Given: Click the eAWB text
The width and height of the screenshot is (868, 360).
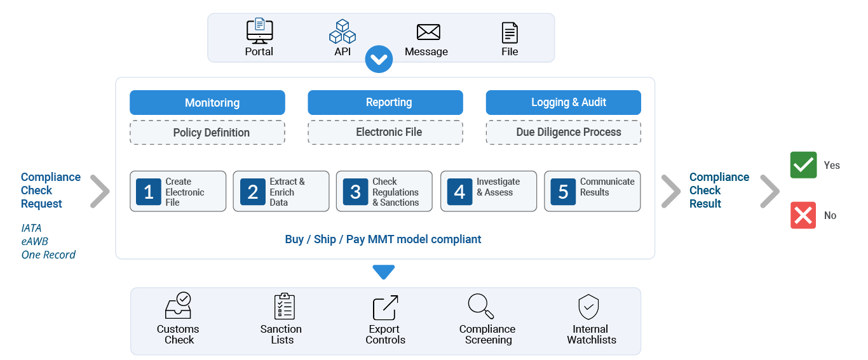Looking at the screenshot, I should 35,241.
